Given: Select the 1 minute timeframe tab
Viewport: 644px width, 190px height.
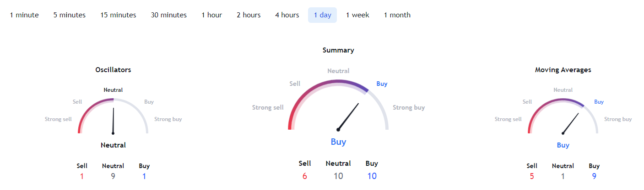Looking at the screenshot, I should (x=24, y=15).
